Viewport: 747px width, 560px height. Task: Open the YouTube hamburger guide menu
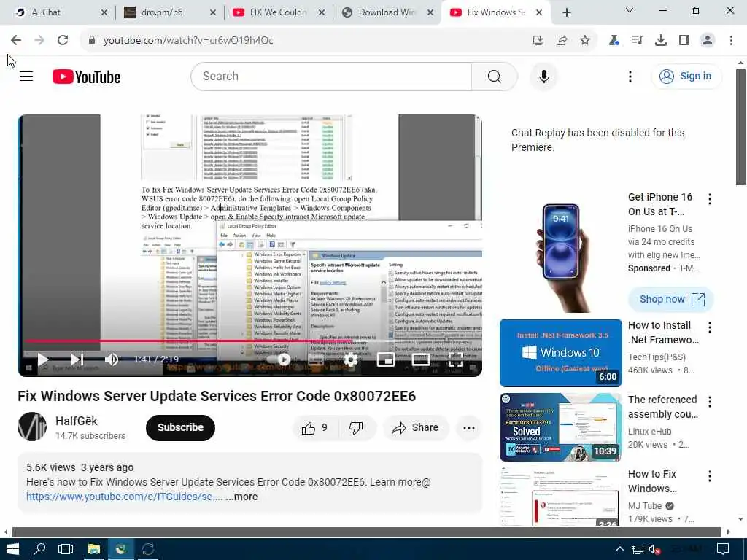pos(26,76)
